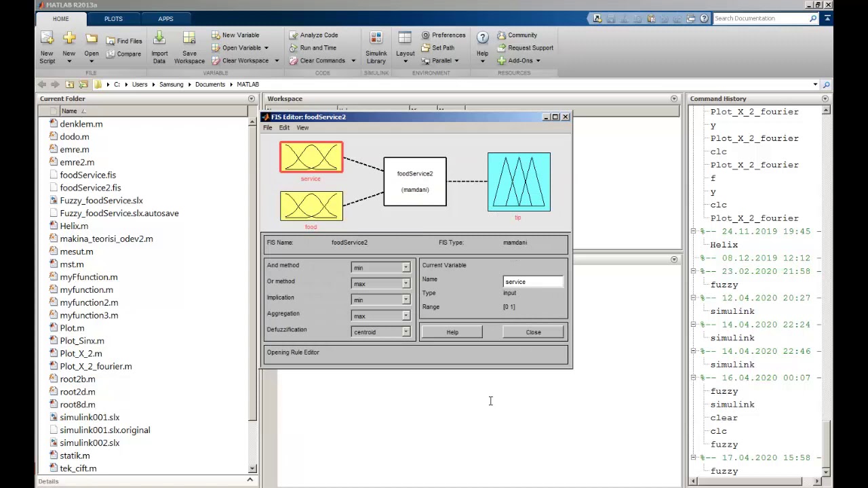Click the Compare tool
Viewport: 868px width, 488px height.
123,54
